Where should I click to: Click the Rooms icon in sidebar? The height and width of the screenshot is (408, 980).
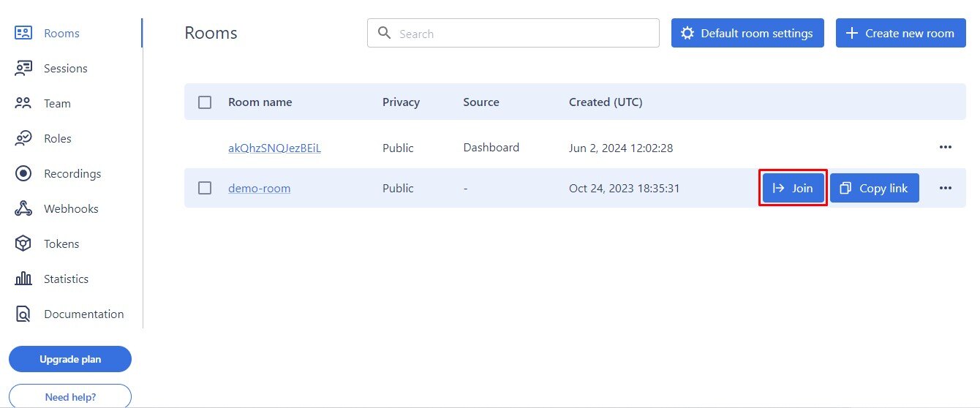(23, 33)
